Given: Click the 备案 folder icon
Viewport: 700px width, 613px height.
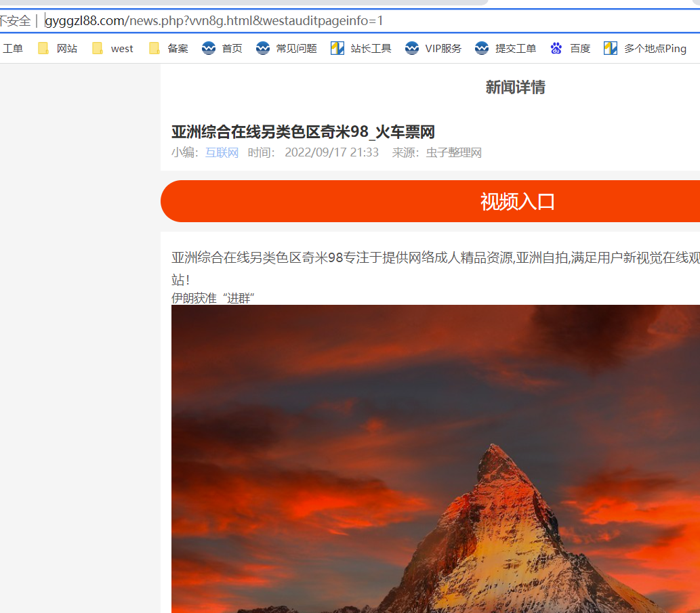Looking at the screenshot, I should point(154,48).
